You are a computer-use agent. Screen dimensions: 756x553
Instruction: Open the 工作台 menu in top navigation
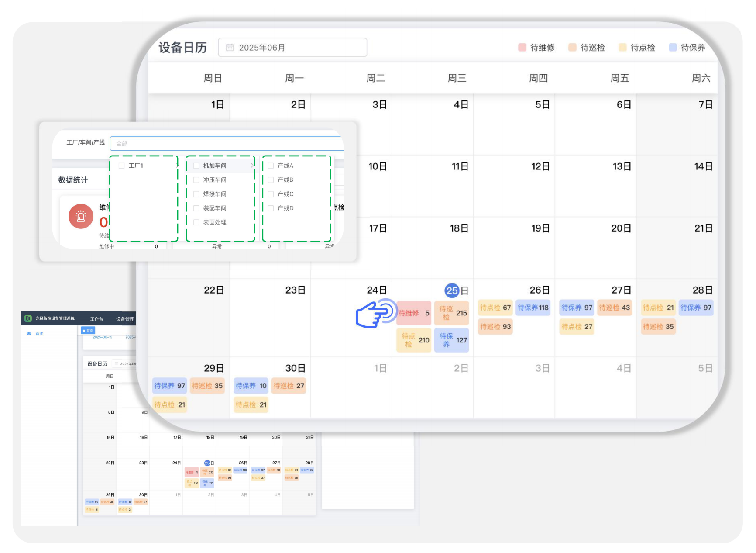pos(96,319)
